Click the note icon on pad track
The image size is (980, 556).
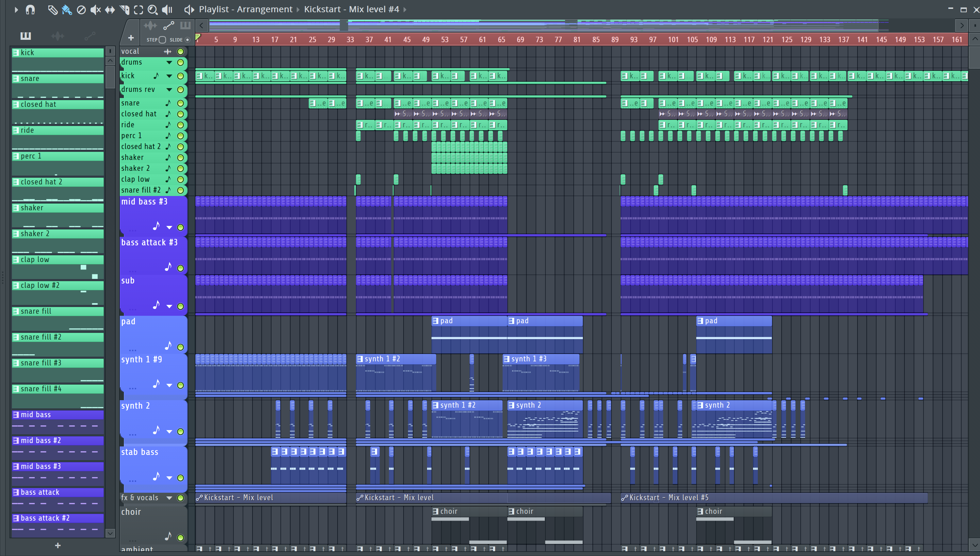pyautogui.click(x=168, y=346)
